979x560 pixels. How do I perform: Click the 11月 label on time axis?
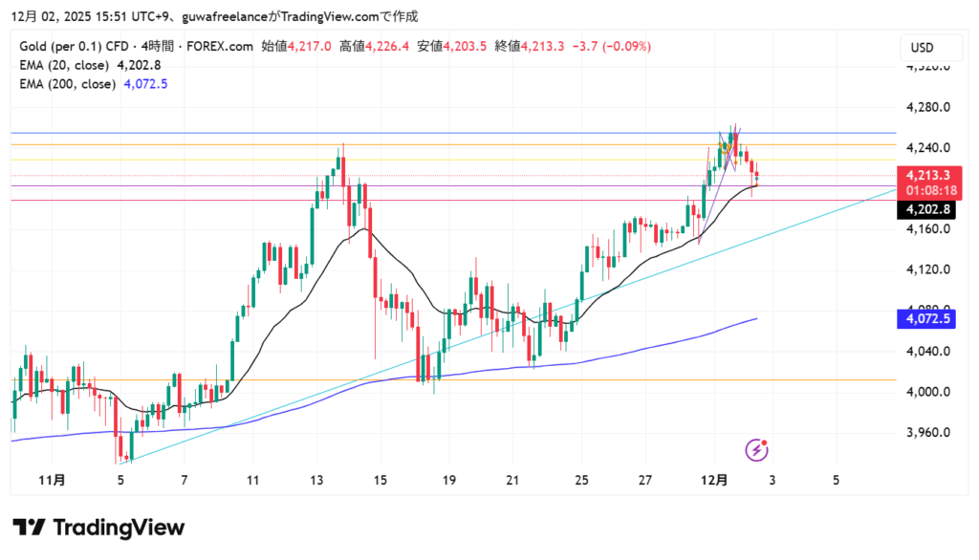coord(54,479)
